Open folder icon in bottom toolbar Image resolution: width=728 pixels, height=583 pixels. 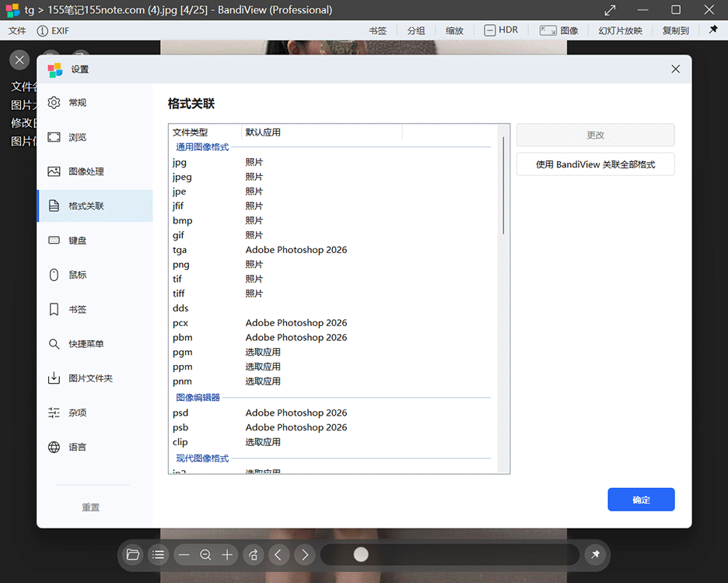[x=133, y=555]
